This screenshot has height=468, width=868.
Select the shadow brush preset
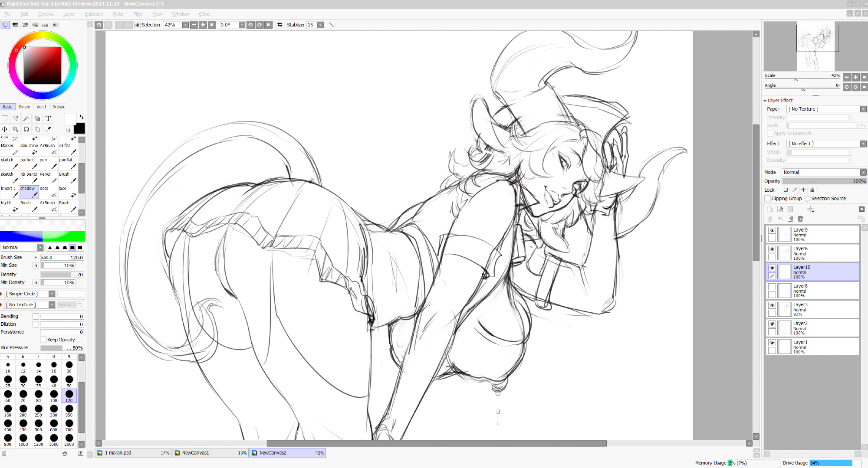pos(29,192)
